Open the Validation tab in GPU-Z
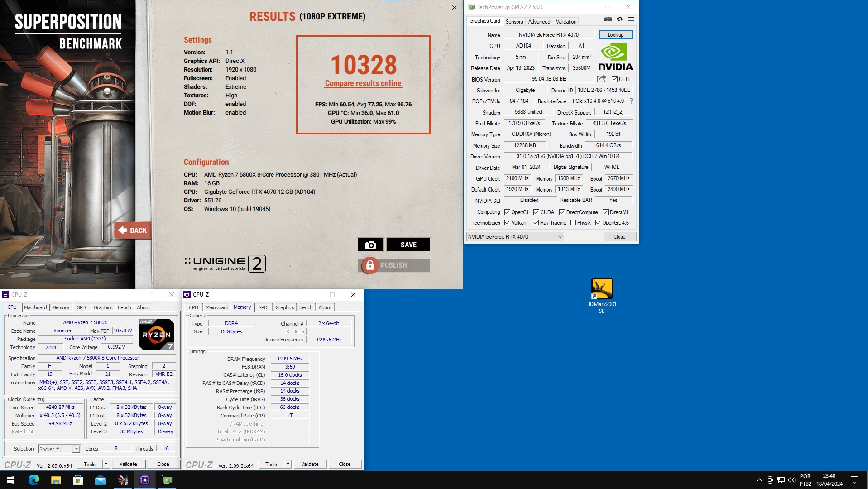The height and width of the screenshot is (489, 868). pos(566,21)
